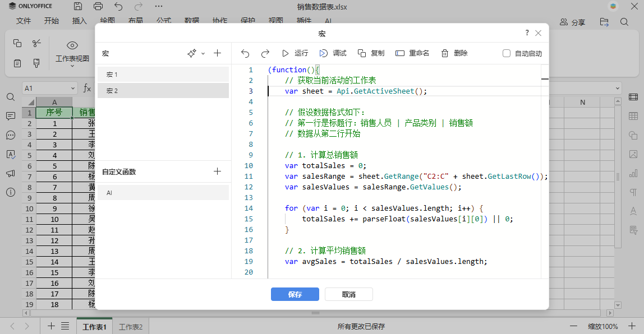Viewport: 644px width, 334px height.
Task: Enable the 自动启动 autostart checkbox
Action: point(507,53)
